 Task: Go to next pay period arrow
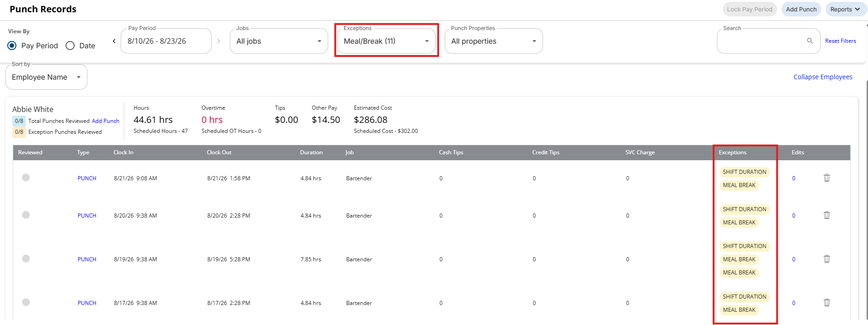218,41
